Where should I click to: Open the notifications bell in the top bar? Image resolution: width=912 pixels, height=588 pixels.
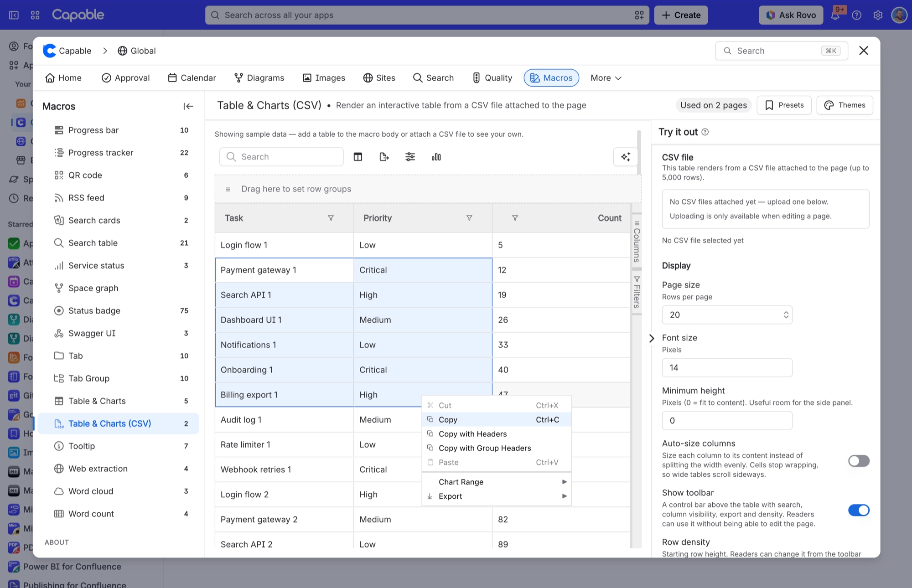click(x=835, y=15)
